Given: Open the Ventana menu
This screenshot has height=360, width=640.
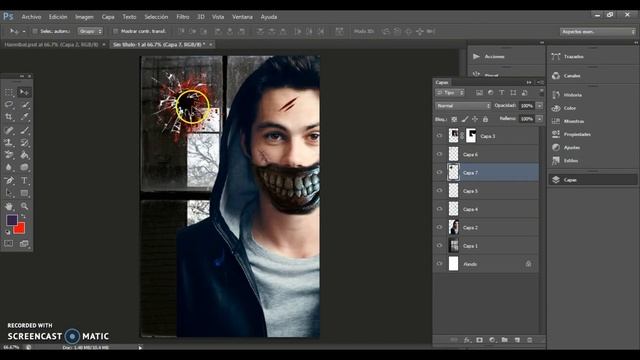Looking at the screenshot, I should (x=242, y=17).
